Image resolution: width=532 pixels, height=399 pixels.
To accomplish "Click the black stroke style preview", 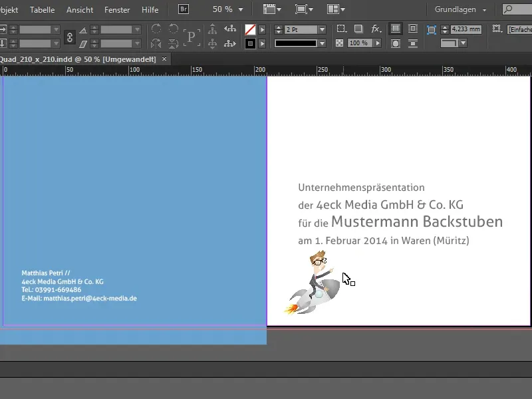I will pyautogui.click(x=296, y=43).
